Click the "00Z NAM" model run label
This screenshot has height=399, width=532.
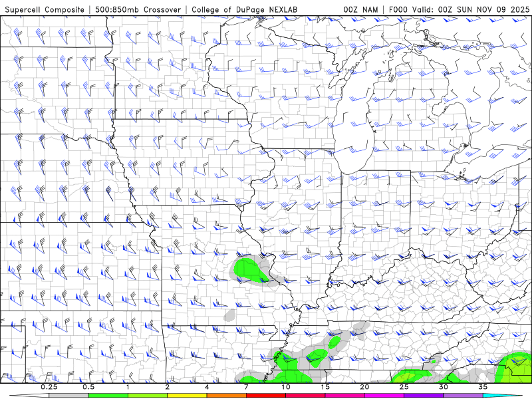click(x=360, y=9)
